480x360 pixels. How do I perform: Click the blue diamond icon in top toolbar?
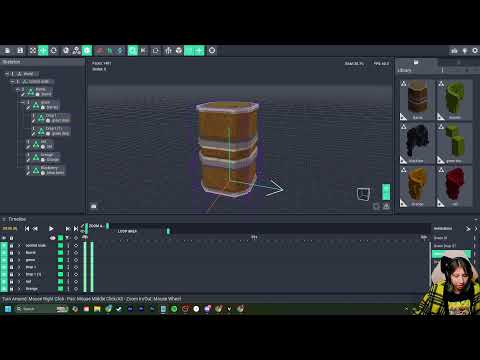click(120, 51)
